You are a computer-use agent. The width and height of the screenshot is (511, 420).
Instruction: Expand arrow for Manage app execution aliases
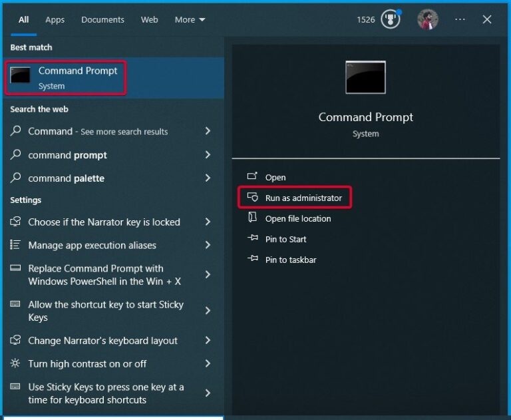208,245
